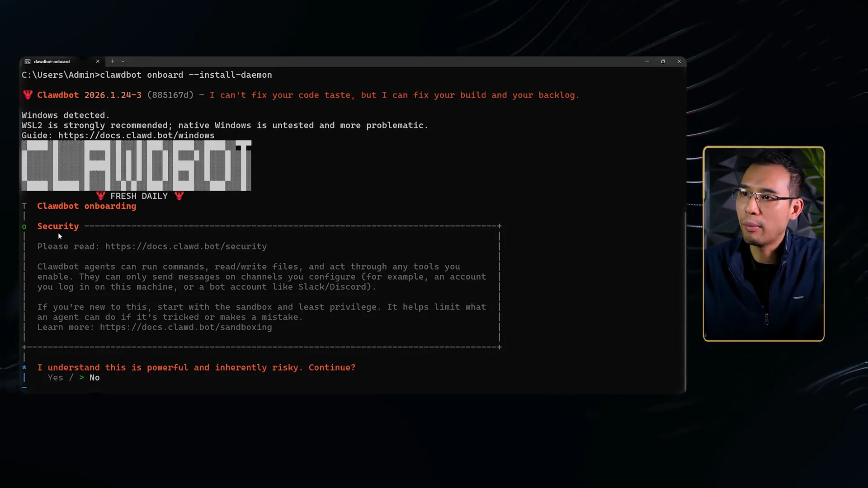This screenshot has height=488, width=868.
Task: Open the docs.clawd.bot/security link
Action: coord(186,247)
